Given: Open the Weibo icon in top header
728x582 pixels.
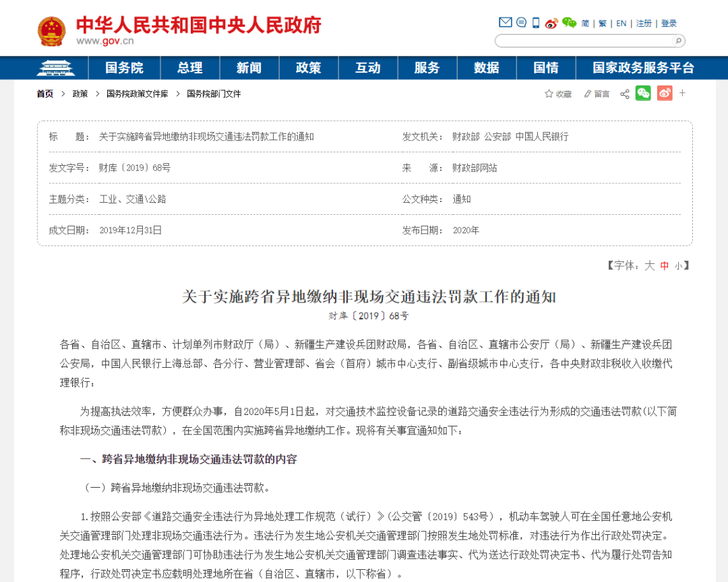Looking at the screenshot, I should point(551,23).
